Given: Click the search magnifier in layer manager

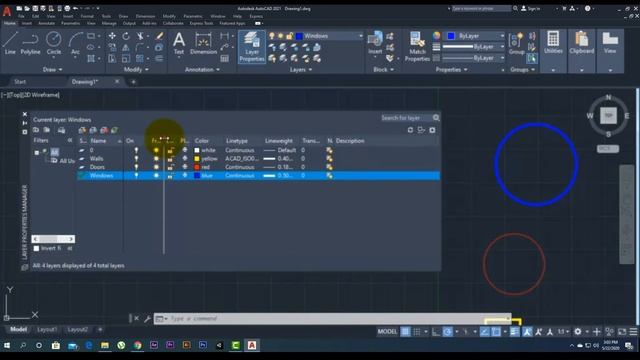Looking at the screenshot, I should [436, 118].
